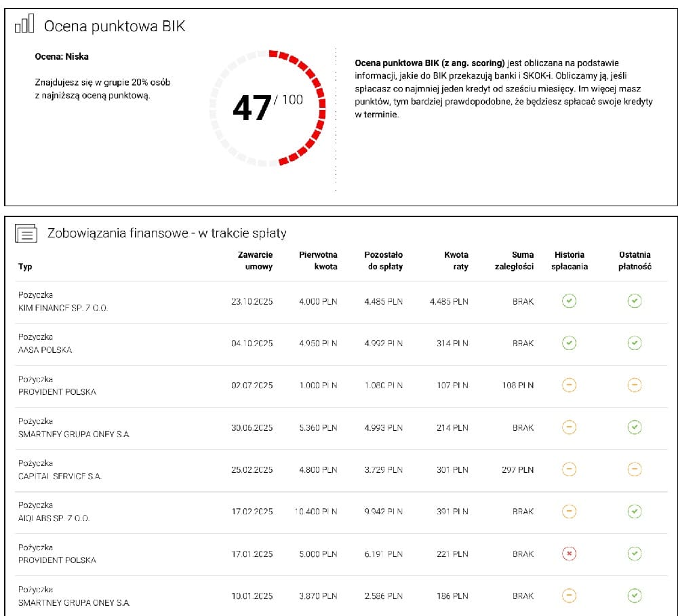
Task: Click the bar chart icon beside Ocena punktowa BIK
Action: [x=24, y=26]
